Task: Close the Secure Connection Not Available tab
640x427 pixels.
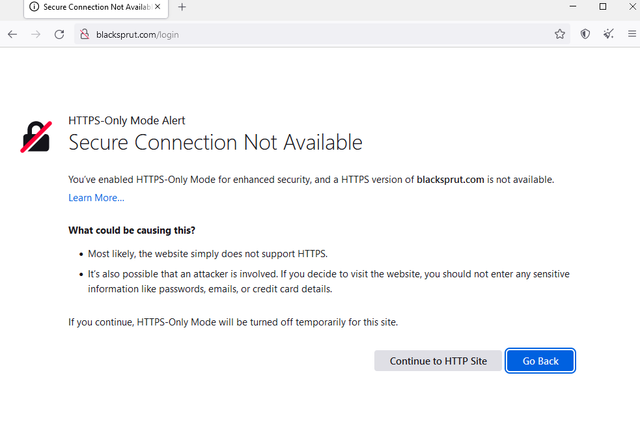Action: coord(158,7)
